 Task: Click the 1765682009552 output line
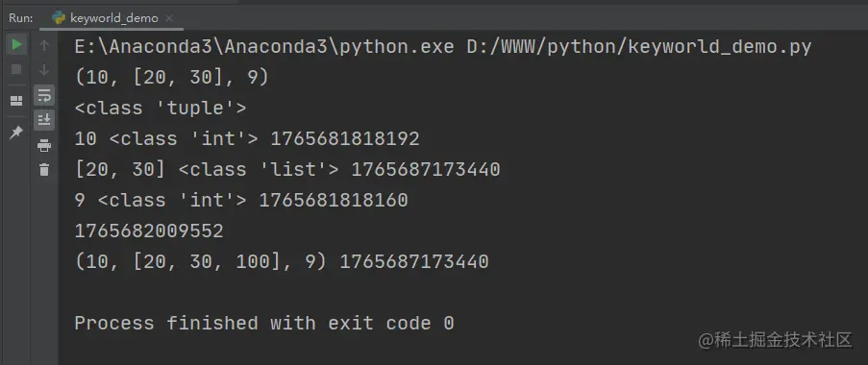click(x=149, y=231)
